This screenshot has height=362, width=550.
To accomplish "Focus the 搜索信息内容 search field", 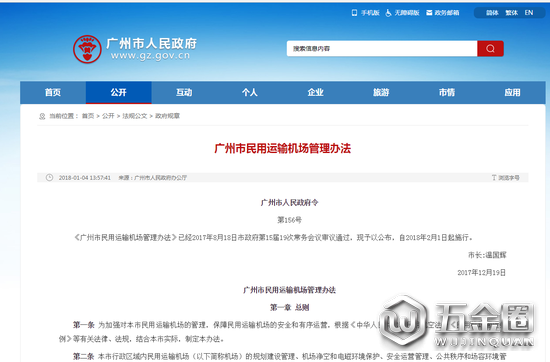I will click(x=382, y=48).
